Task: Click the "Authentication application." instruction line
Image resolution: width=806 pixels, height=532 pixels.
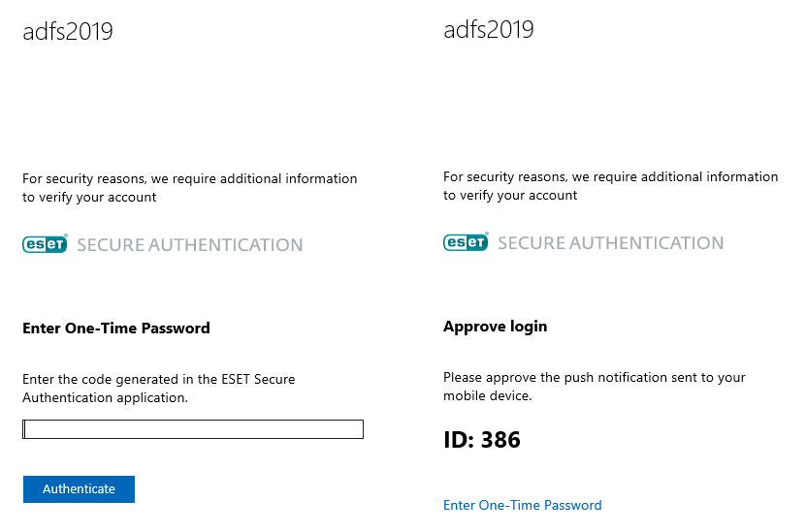Action: point(105,396)
